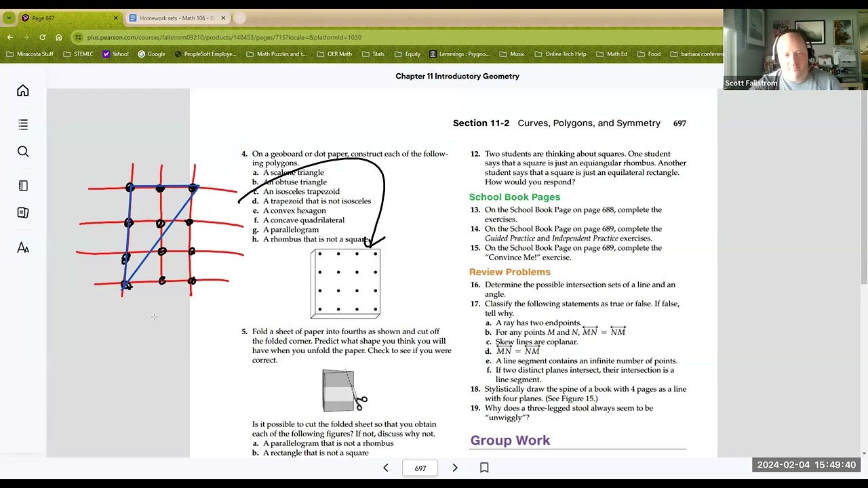Go to the next page arrow
Screen dimensions: 868x488
coord(455,468)
